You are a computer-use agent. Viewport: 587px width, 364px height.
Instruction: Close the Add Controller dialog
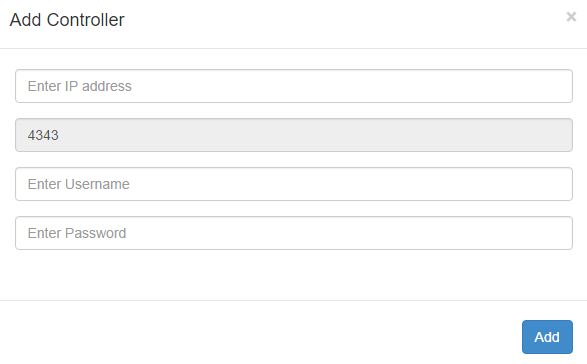[x=571, y=16]
